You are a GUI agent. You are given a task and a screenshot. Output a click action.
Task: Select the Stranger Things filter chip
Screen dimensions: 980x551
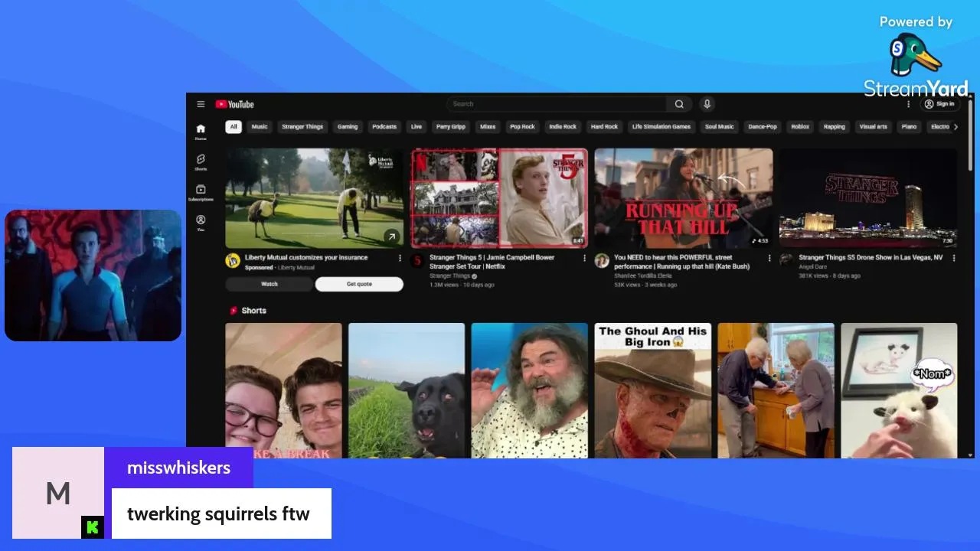(302, 127)
